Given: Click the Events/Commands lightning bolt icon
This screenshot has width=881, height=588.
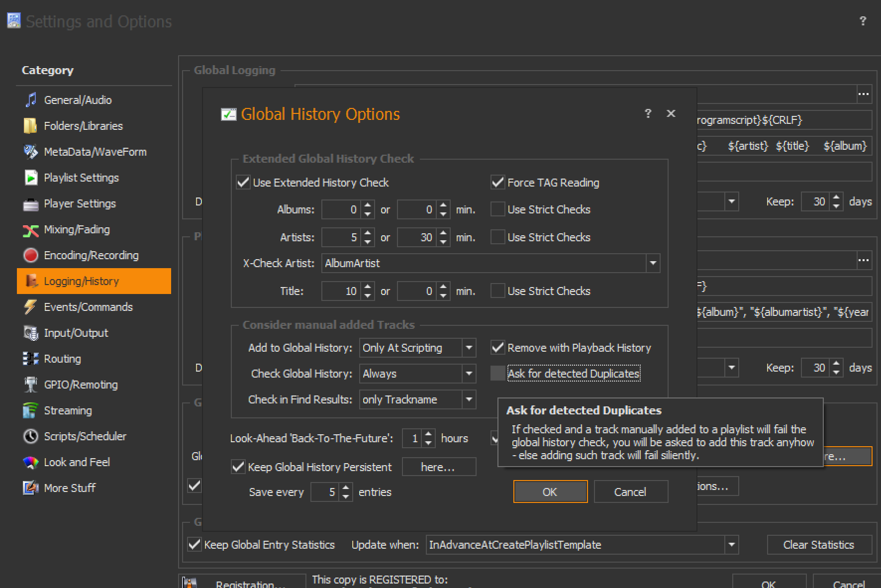Looking at the screenshot, I should [x=31, y=307].
